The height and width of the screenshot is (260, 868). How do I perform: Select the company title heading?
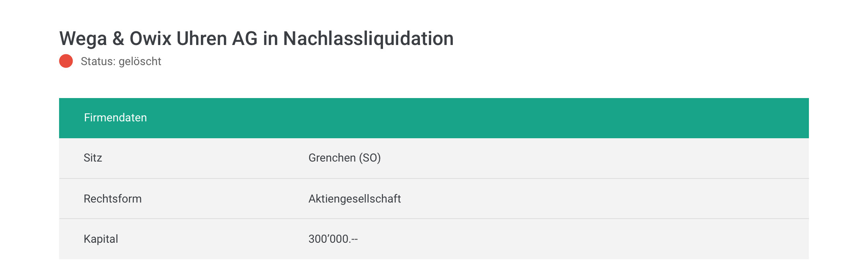coord(256,39)
